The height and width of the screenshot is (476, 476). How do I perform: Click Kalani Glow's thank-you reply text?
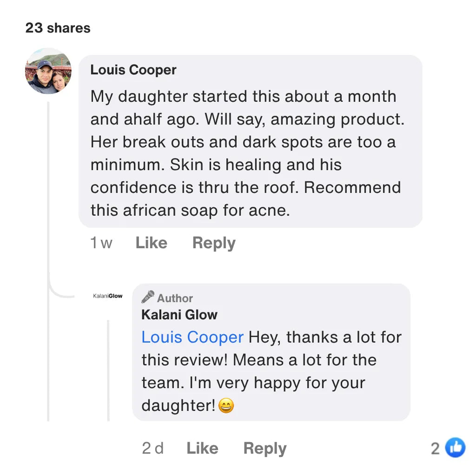tap(271, 371)
